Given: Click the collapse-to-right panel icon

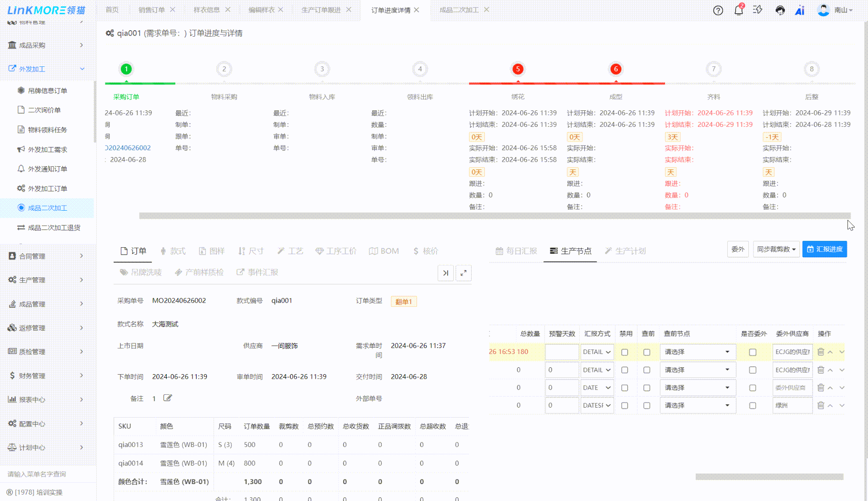Looking at the screenshot, I should [x=445, y=273].
